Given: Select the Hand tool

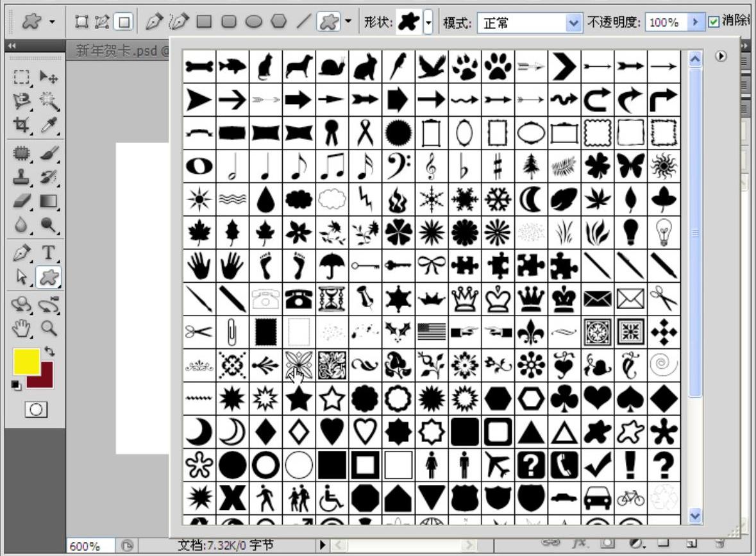Looking at the screenshot, I should pyautogui.click(x=22, y=328).
